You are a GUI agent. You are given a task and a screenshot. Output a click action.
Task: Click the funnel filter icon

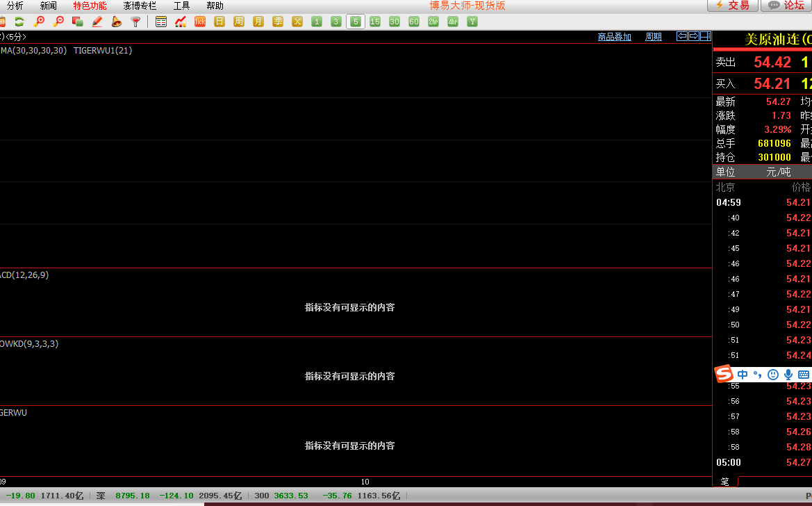pos(136,22)
